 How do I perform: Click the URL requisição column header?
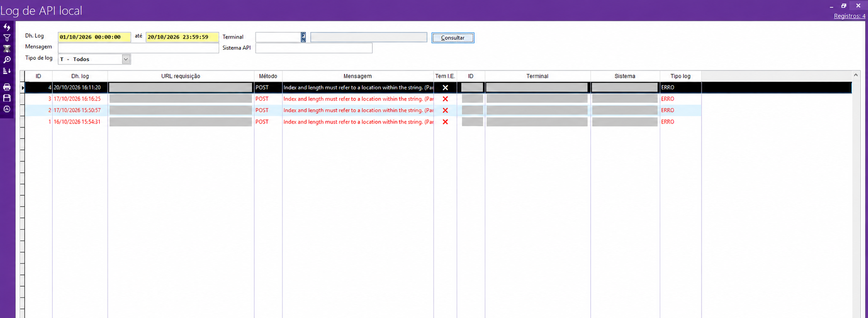coord(181,76)
